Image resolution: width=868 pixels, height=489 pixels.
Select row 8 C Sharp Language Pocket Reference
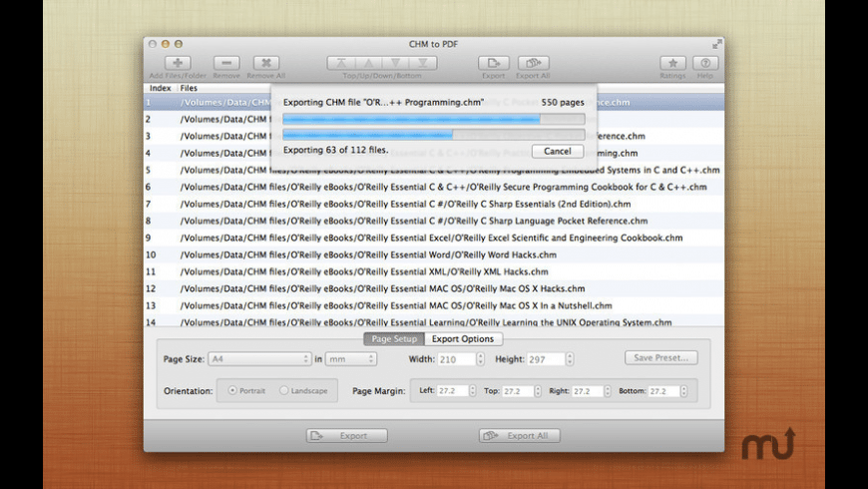point(433,221)
